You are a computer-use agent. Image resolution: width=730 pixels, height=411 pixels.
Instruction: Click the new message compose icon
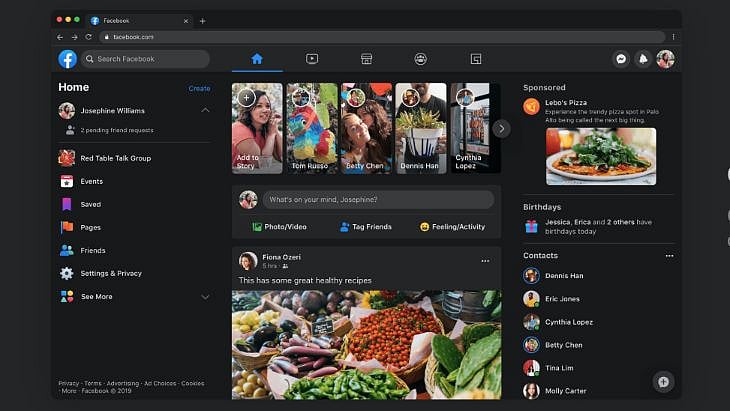[662, 381]
